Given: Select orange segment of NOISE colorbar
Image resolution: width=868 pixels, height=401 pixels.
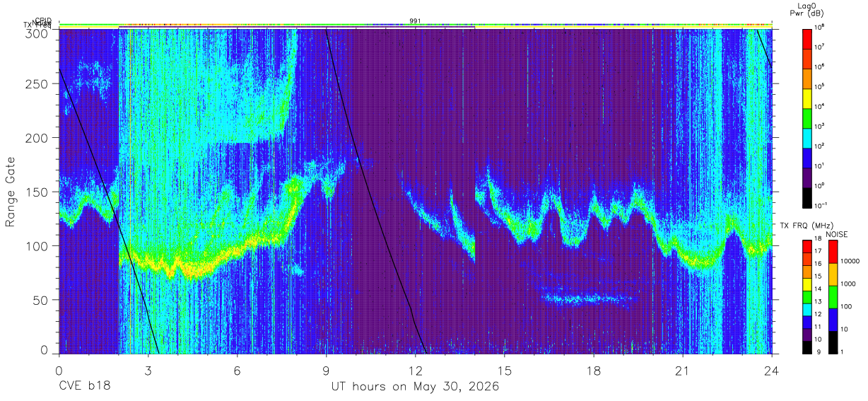Looking at the screenshot, I should tap(833, 274).
